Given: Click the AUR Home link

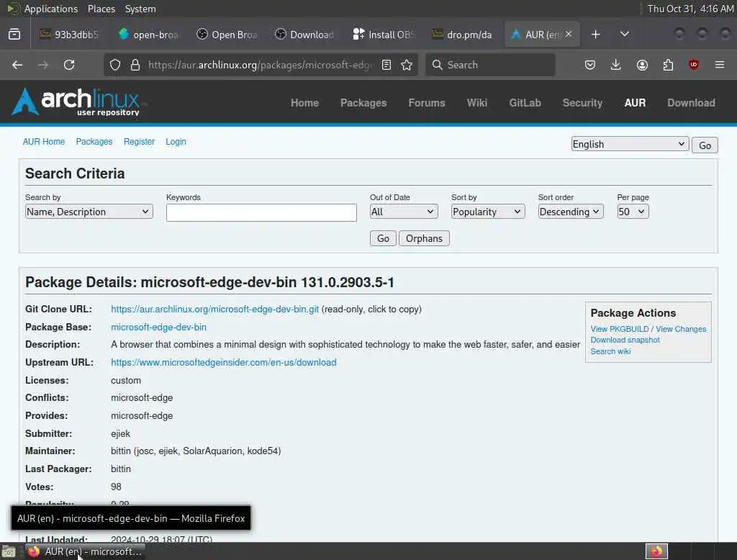Looking at the screenshot, I should click(x=44, y=142).
